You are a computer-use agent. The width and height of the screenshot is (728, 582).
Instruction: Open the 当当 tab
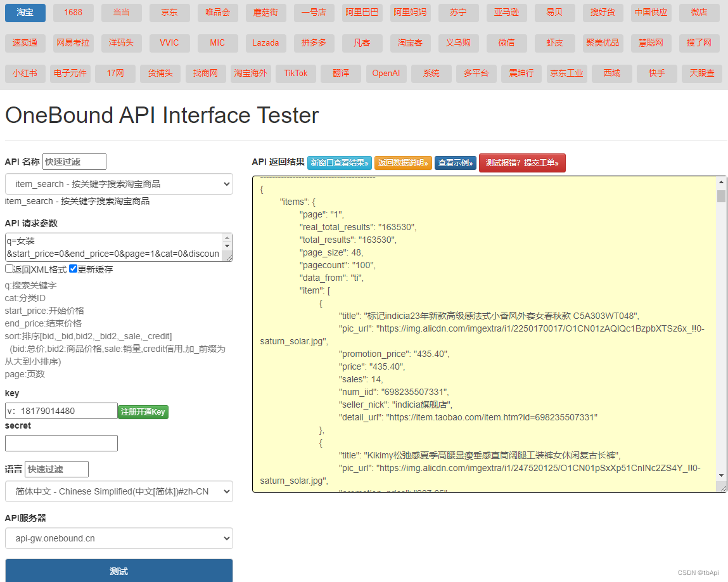(x=121, y=13)
